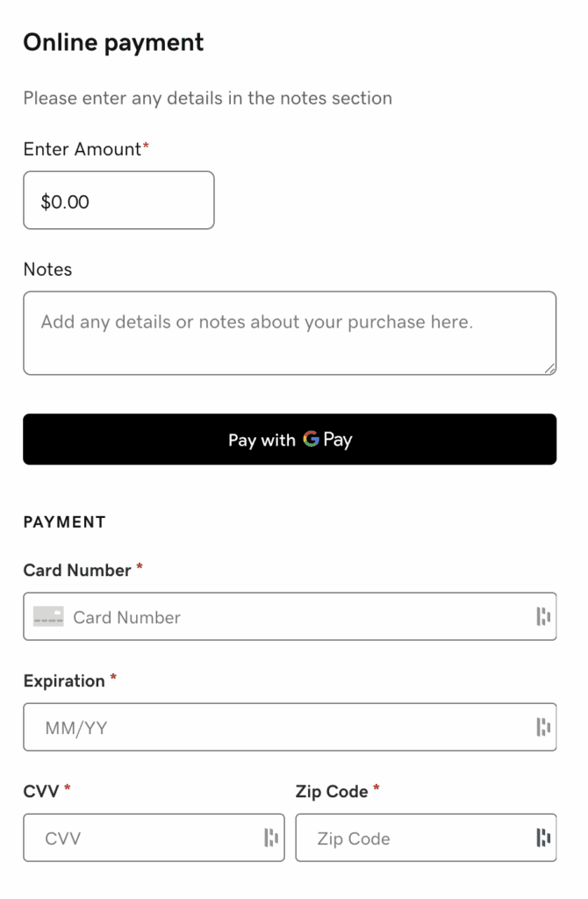Screen dimensions: 588x899
Task: Click the Online payment title
Action: [113, 41]
